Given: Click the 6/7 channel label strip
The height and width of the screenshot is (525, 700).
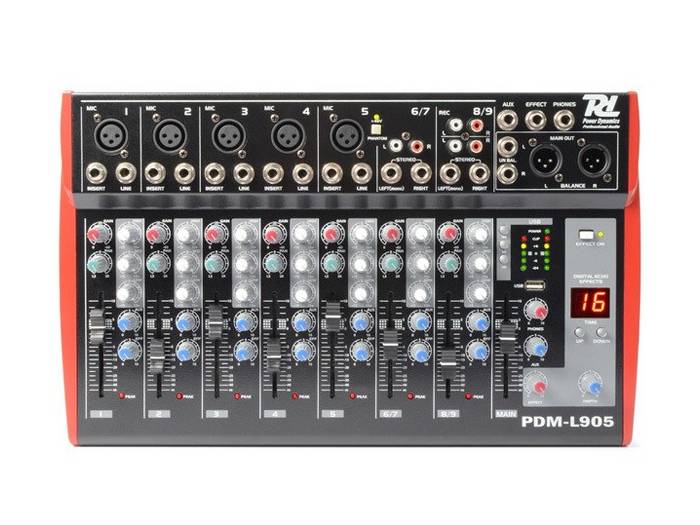Looking at the screenshot, I should click(391, 414).
